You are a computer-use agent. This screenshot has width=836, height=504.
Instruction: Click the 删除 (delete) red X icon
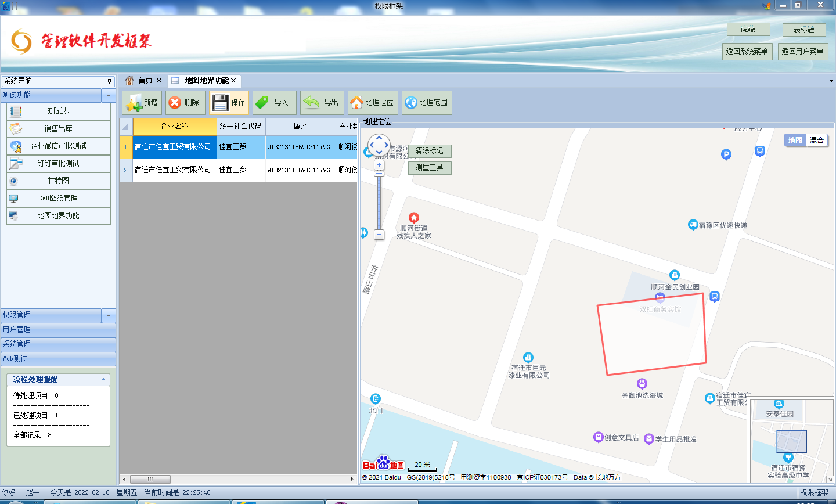tap(175, 103)
